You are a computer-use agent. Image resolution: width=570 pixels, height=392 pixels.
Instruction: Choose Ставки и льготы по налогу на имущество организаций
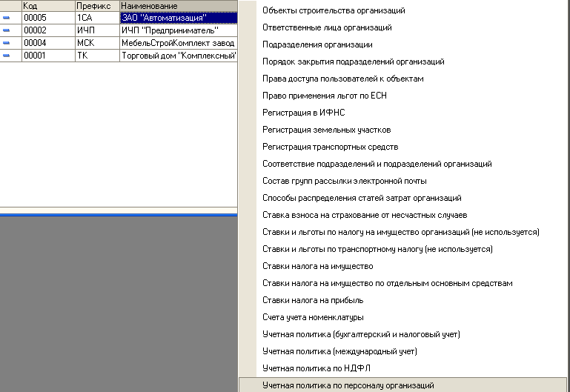[400, 232]
